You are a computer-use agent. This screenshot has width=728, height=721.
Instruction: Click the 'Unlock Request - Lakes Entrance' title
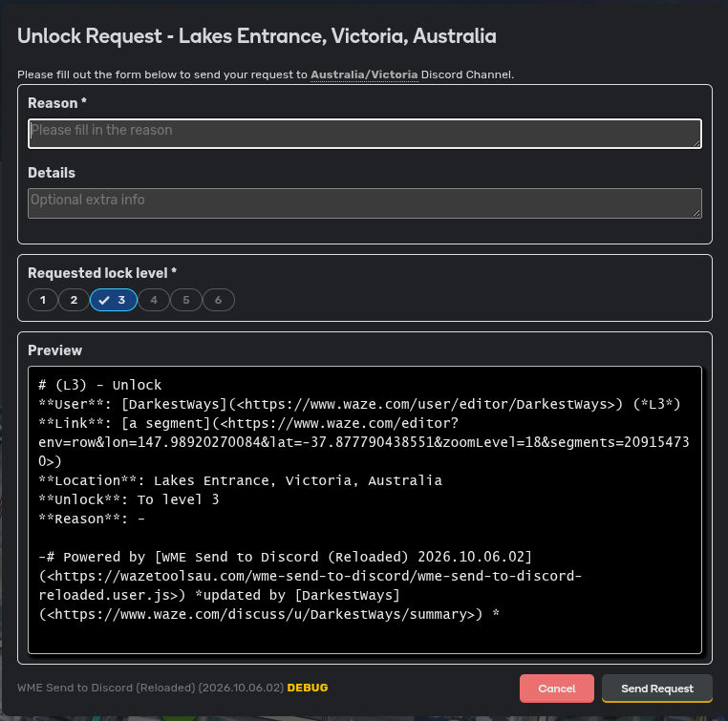[x=257, y=36]
